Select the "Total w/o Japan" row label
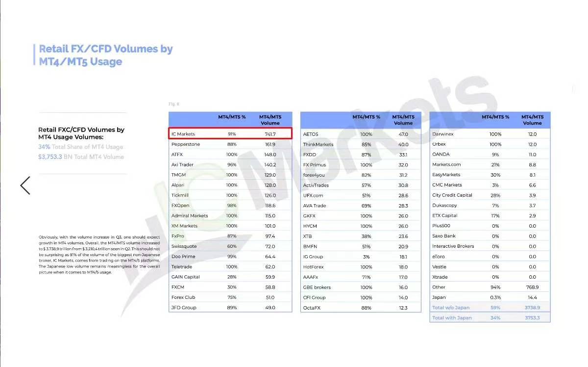The width and height of the screenshot is (588, 367). [x=451, y=308]
